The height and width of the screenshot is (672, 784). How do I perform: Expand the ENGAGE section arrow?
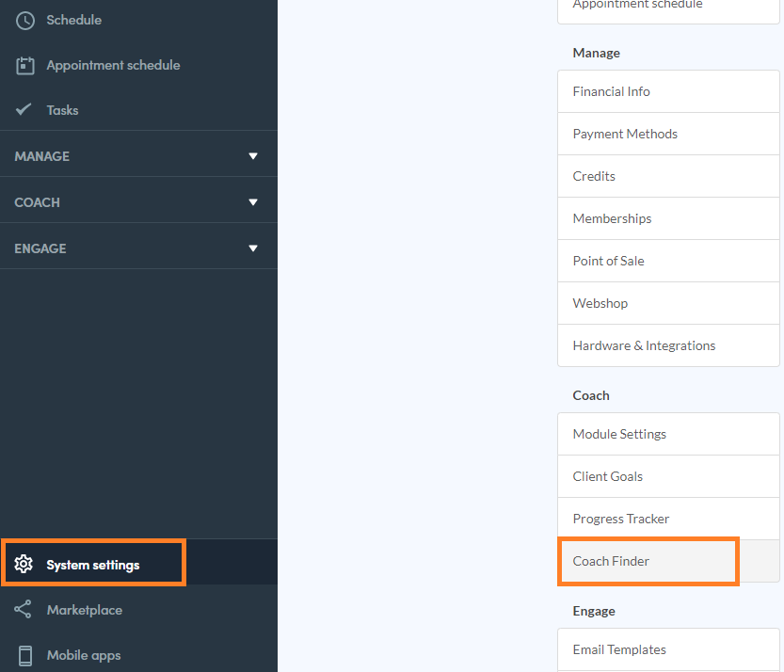(x=253, y=248)
